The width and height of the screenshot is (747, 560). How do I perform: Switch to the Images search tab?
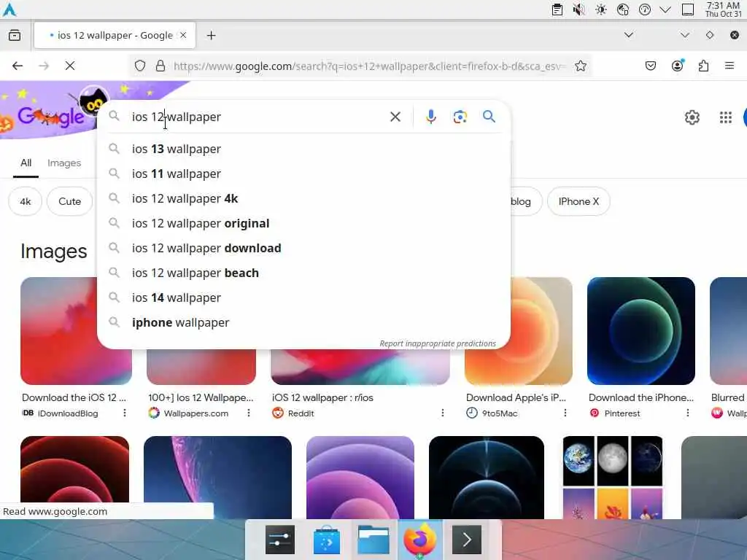(64, 163)
